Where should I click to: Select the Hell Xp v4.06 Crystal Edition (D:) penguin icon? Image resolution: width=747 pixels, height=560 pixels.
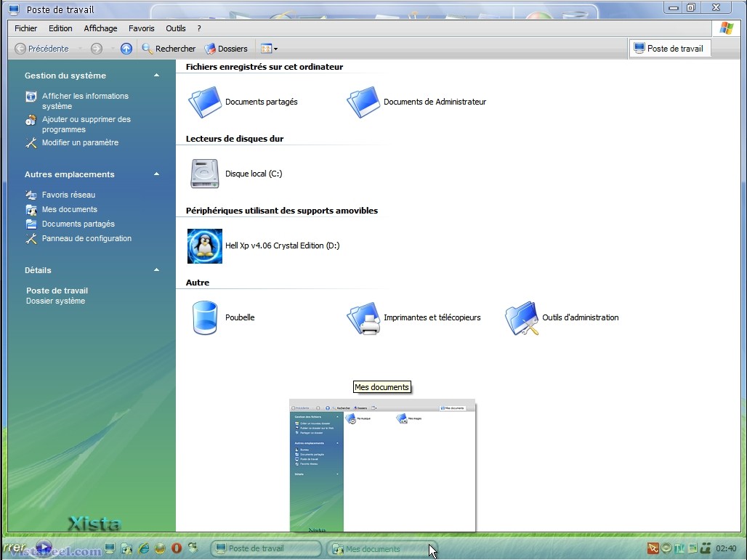pos(205,246)
